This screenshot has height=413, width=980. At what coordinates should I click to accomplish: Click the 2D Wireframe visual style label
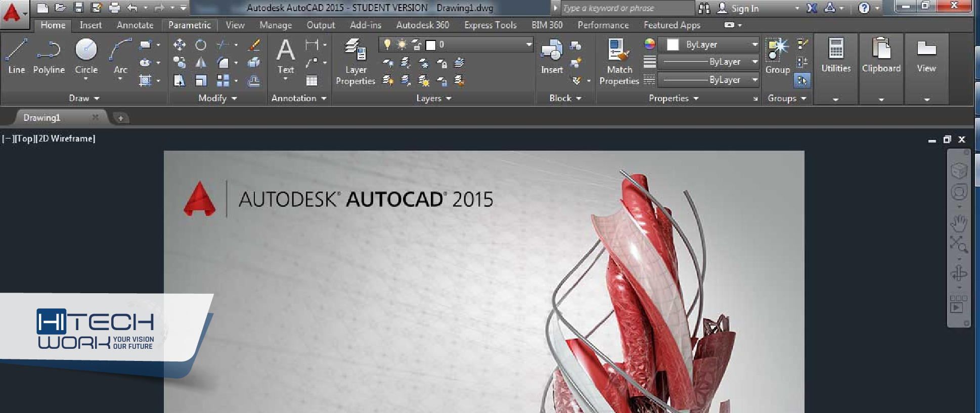66,139
